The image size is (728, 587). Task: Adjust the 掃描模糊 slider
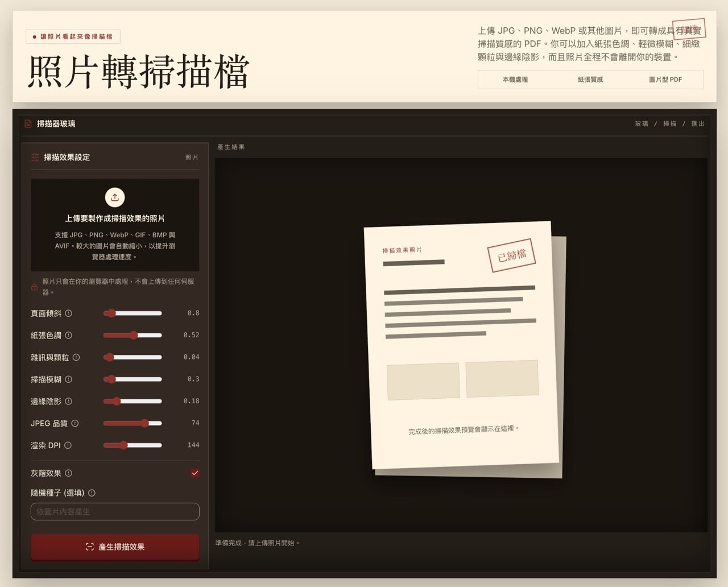(x=133, y=379)
